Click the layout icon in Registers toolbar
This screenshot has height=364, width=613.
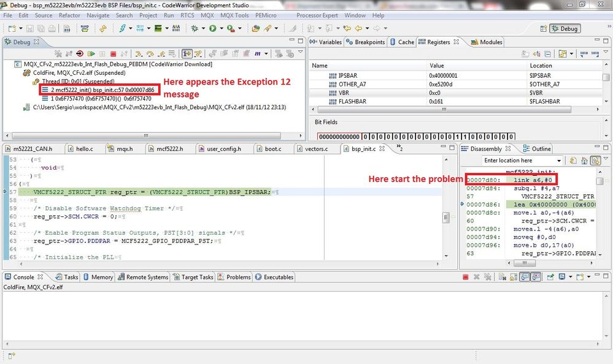tap(563, 53)
